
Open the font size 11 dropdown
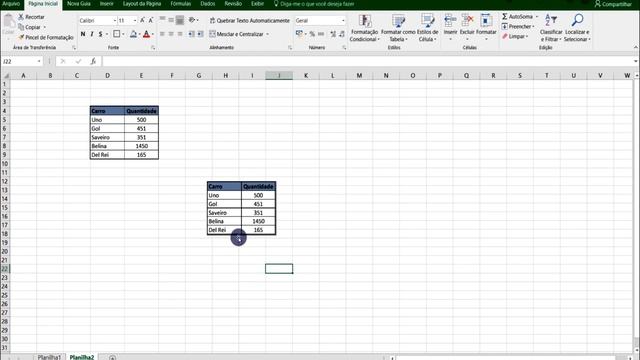click(x=135, y=20)
